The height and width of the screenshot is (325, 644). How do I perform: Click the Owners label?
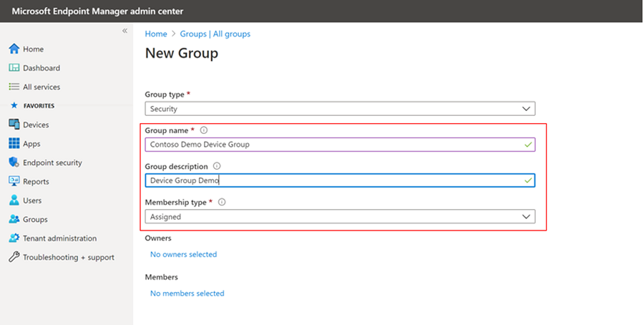pos(158,238)
